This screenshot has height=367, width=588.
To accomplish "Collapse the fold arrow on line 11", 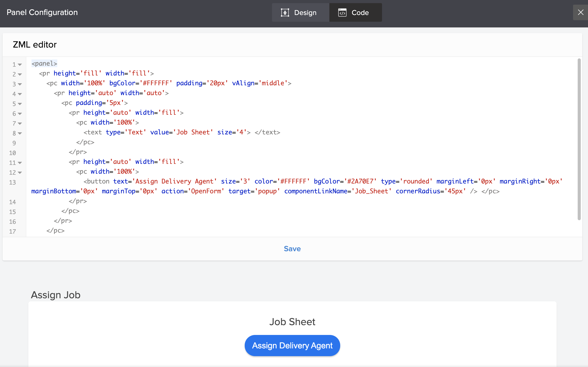I will click(20, 163).
